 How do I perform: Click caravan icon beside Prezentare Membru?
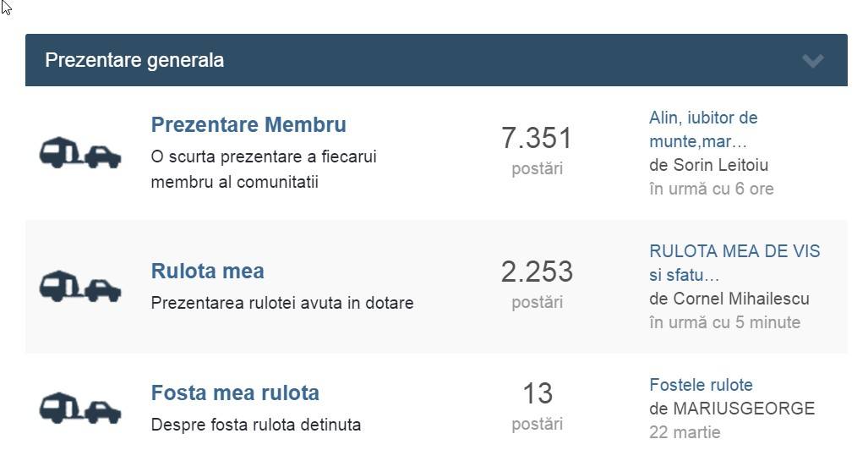click(80, 153)
